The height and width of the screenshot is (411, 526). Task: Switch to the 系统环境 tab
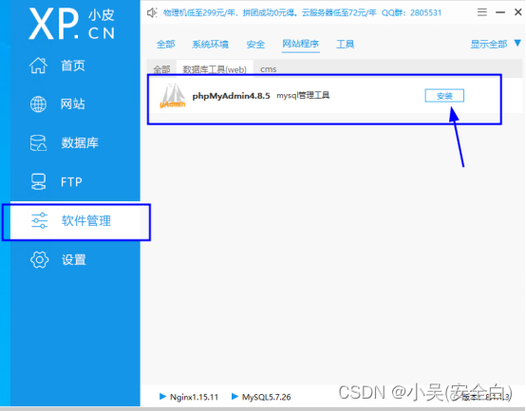click(210, 44)
